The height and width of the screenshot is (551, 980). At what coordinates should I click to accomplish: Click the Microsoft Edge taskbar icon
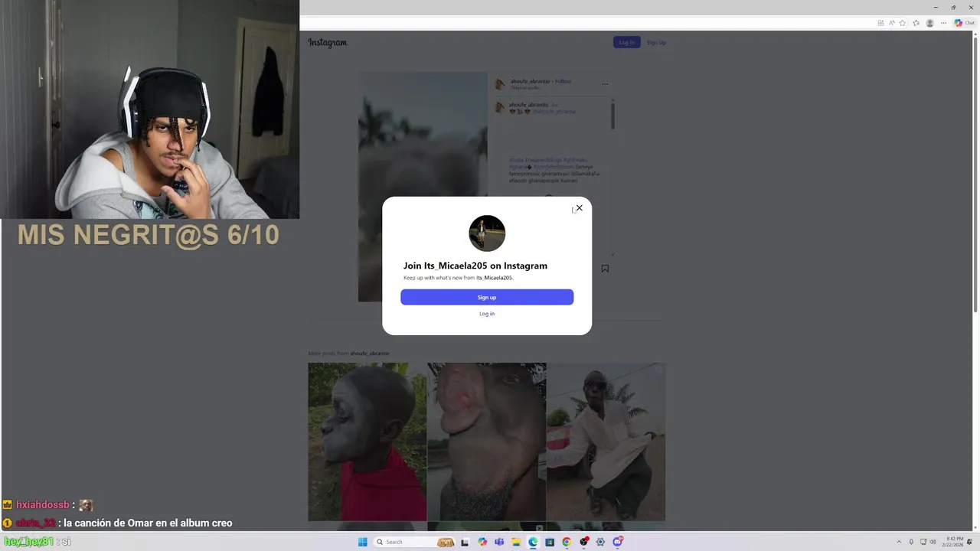tap(533, 542)
